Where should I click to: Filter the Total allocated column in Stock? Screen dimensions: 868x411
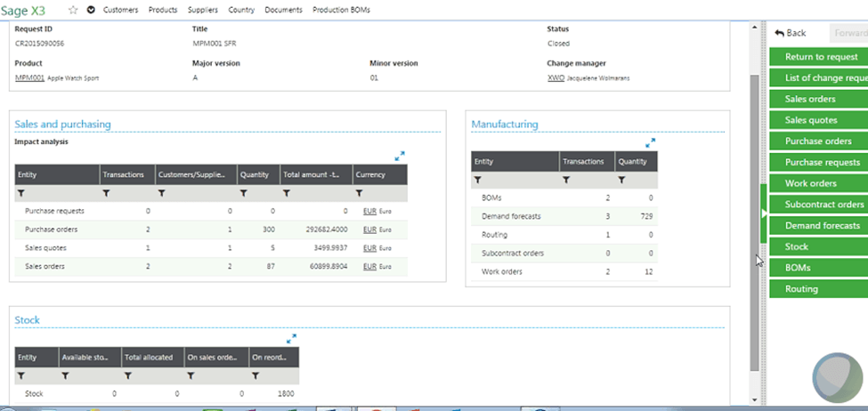pos(128,375)
